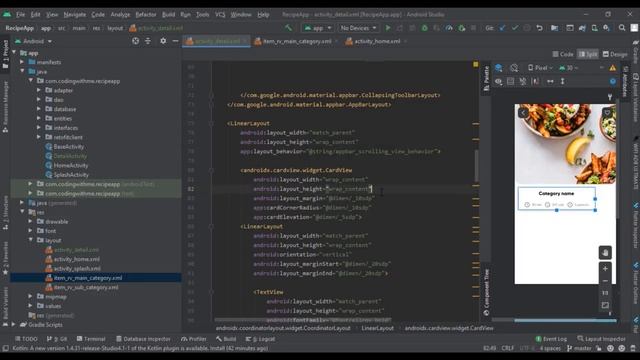Screen dimensions: 640x360
Task: Open the app run configuration dropdown
Action: pyautogui.click(x=318, y=28)
